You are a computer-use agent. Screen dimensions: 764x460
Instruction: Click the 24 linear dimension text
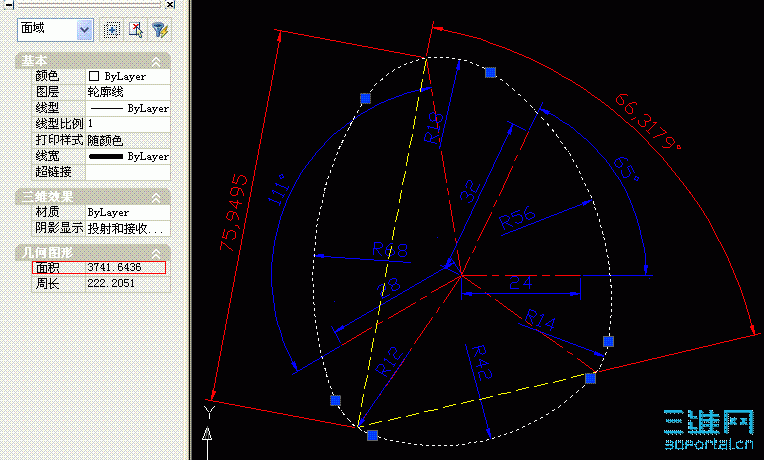(x=520, y=283)
